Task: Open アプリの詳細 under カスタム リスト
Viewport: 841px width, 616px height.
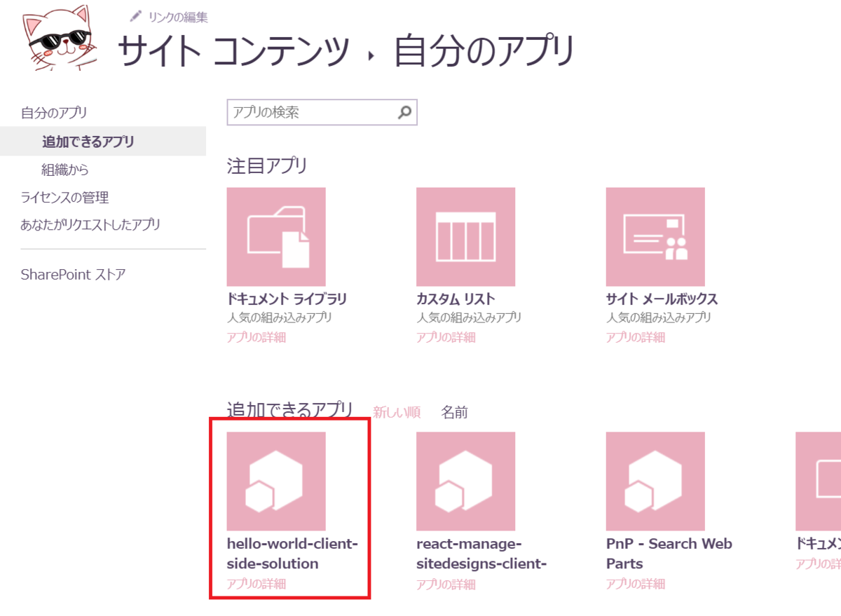Action: click(x=446, y=337)
